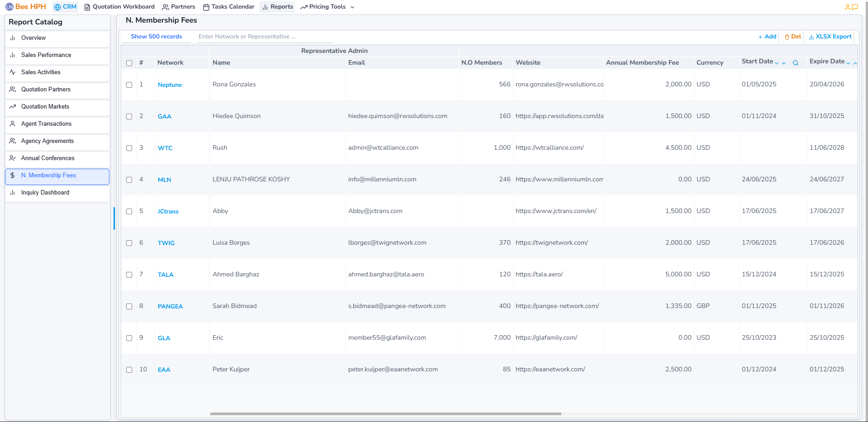Sort Start Date descending with down chevron
Viewport: 868px width, 422px height.
777,63
